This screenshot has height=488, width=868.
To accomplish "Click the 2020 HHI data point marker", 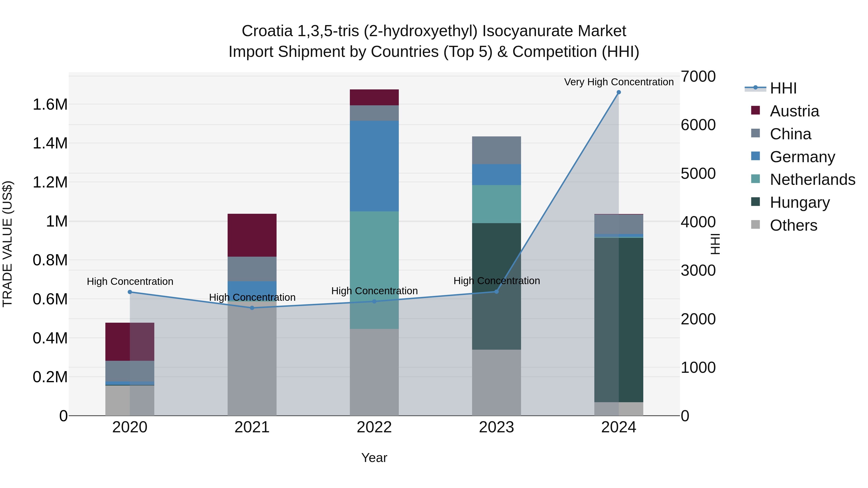I will (130, 292).
